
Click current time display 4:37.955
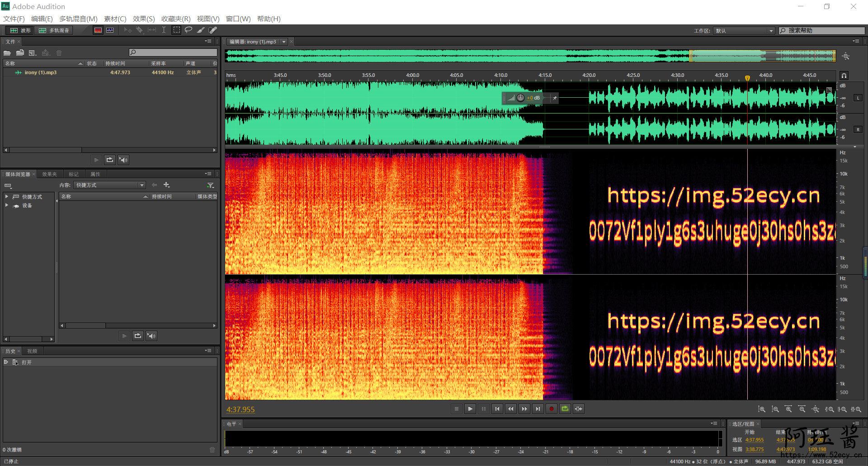tap(241, 409)
